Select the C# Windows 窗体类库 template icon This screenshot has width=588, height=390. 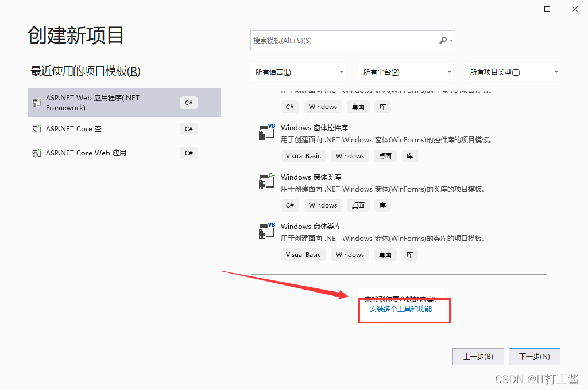pos(266,181)
